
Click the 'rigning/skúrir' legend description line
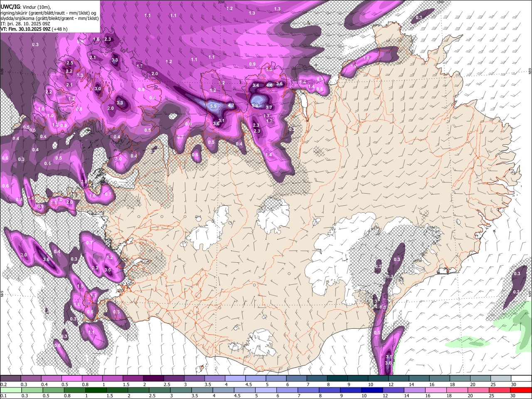[48, 12]
